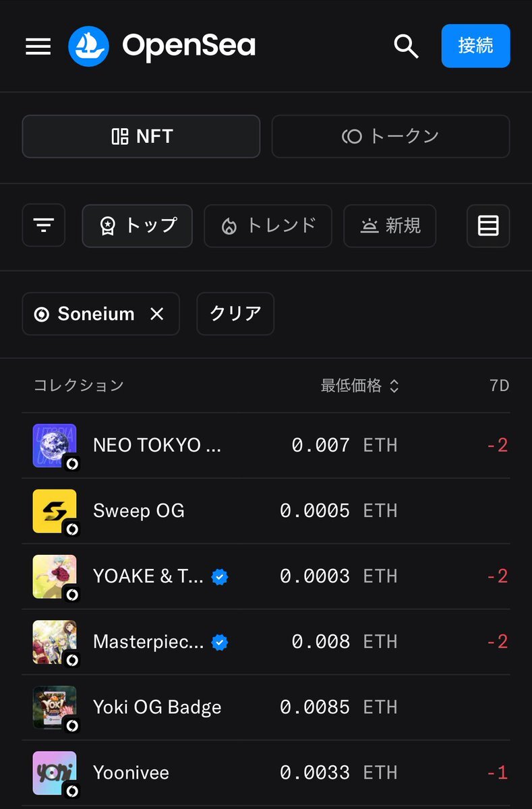Open the Sweep OG collection row

pyautogui.click(x=266, y=511)
